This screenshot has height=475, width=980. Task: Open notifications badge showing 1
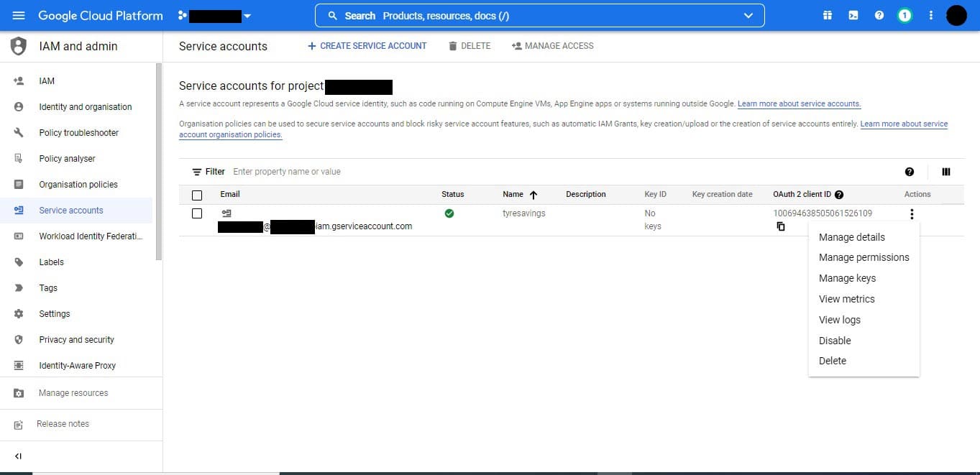pyautogui.click(x=905, y=15)
